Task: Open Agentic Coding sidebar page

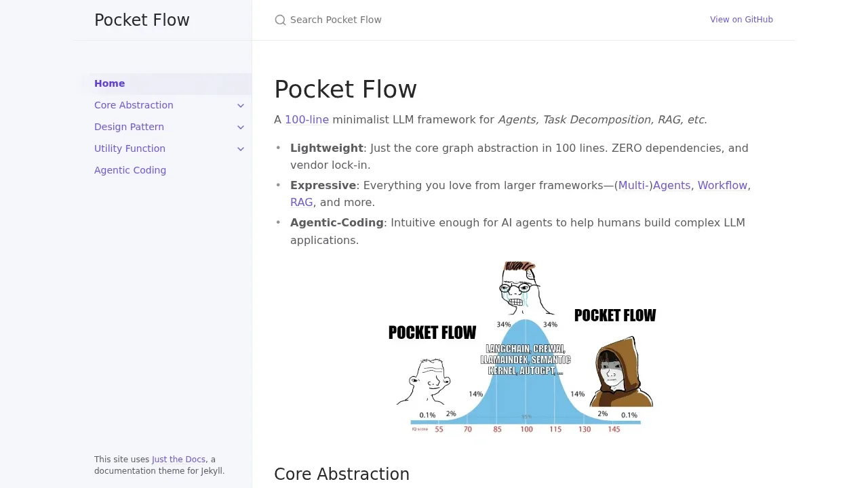Action: [x=130, y=170]
